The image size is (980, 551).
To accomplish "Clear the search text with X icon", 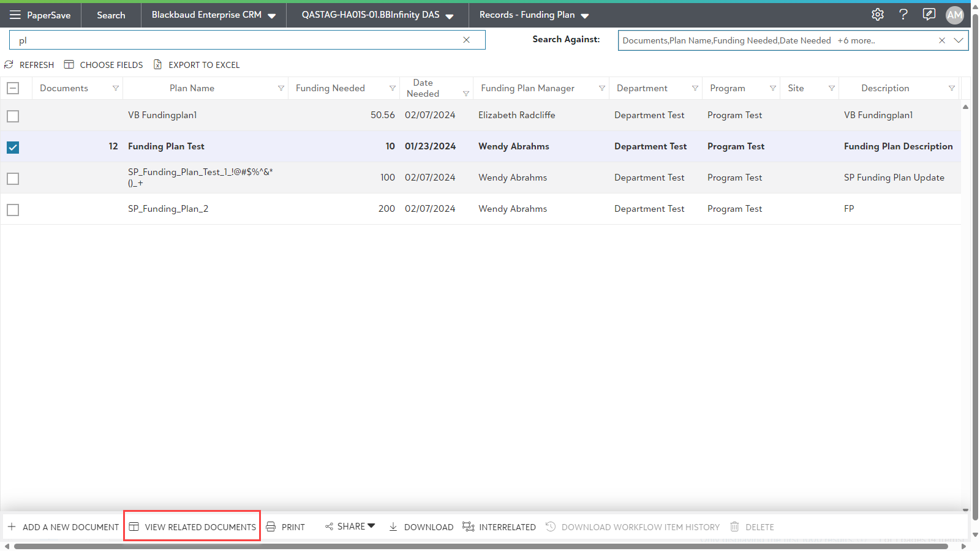I will point(467,40).
